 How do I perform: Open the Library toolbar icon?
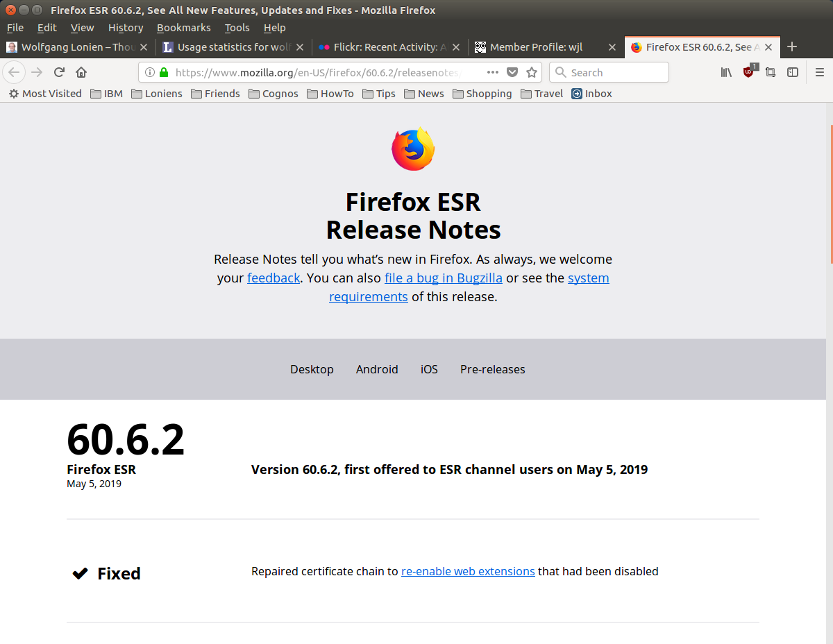(726, 72)
